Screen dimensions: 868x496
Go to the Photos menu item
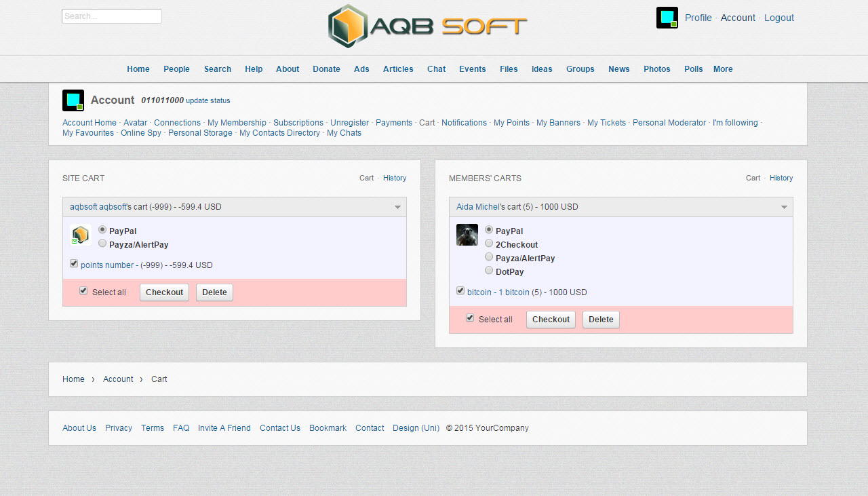pyautogui.click(x=656, y=69)
